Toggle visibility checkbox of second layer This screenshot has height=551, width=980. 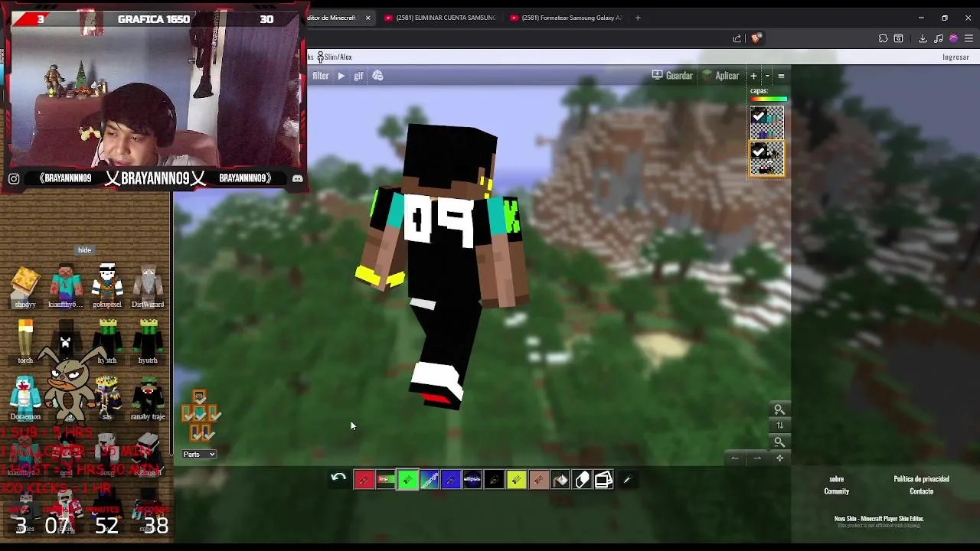pos(759,152)
